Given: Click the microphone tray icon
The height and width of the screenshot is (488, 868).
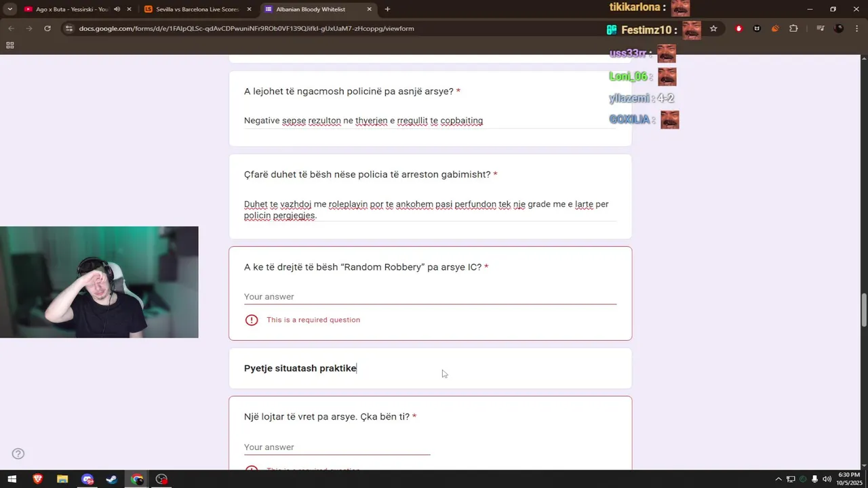Looking at the screenshot, I should 814,479.
